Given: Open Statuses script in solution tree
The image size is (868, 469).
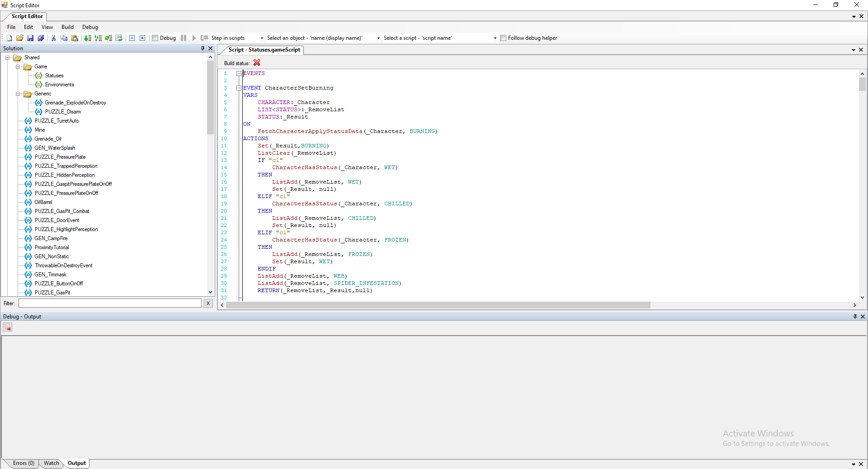Looking at the screenshot, I should coord(54,76).
